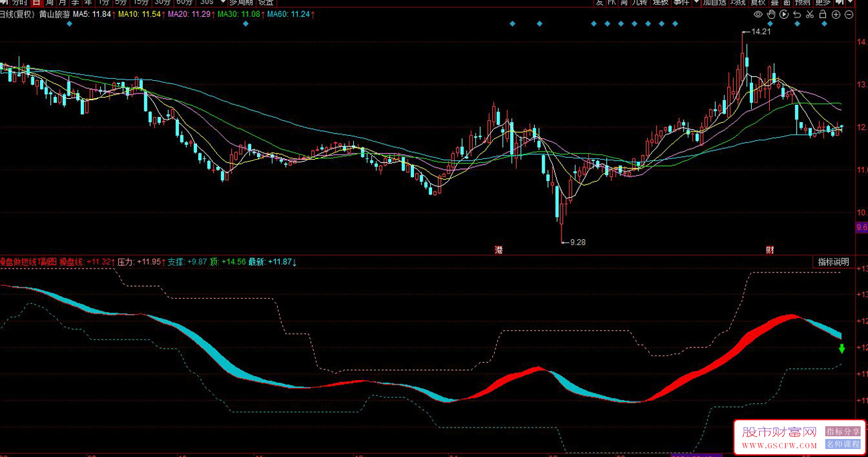
Task: Switch to the 60分 period chart
Action: tap(185, 3)
